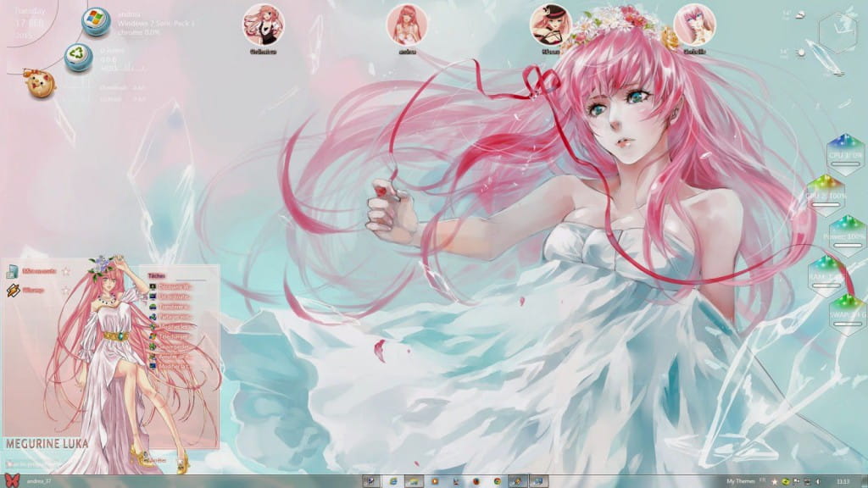The width and height of the screenshot is (868, 488).
Task: Click the star icon in the system tray
Action: click(x=775, y=480)
